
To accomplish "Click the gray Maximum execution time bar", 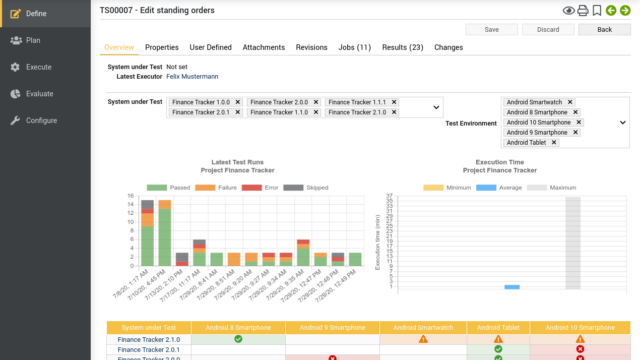I will (x=573, y=243).
